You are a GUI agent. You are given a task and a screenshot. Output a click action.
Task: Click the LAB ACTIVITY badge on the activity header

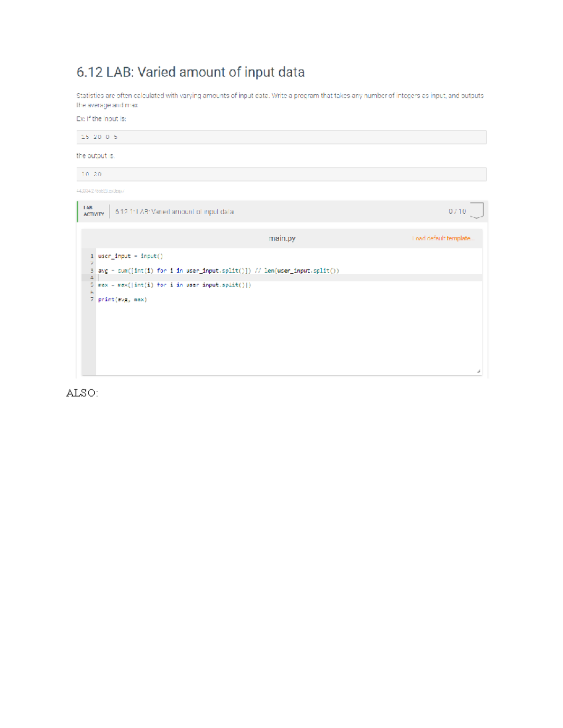point(93,211)
